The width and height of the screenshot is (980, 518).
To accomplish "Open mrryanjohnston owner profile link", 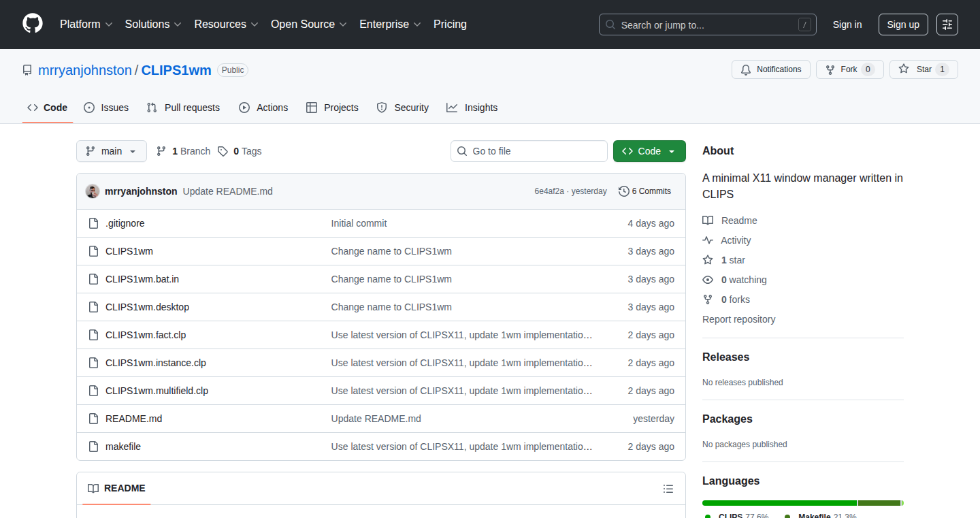I will tap(85, 70).
